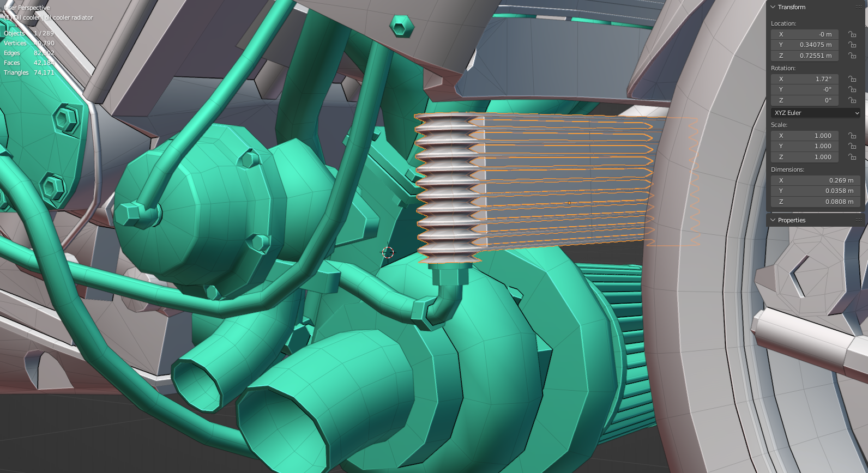Click the Dimensions Z field 0.0808 m
The height and width of the screenshot is (473, 868).
tap(816, 202)
